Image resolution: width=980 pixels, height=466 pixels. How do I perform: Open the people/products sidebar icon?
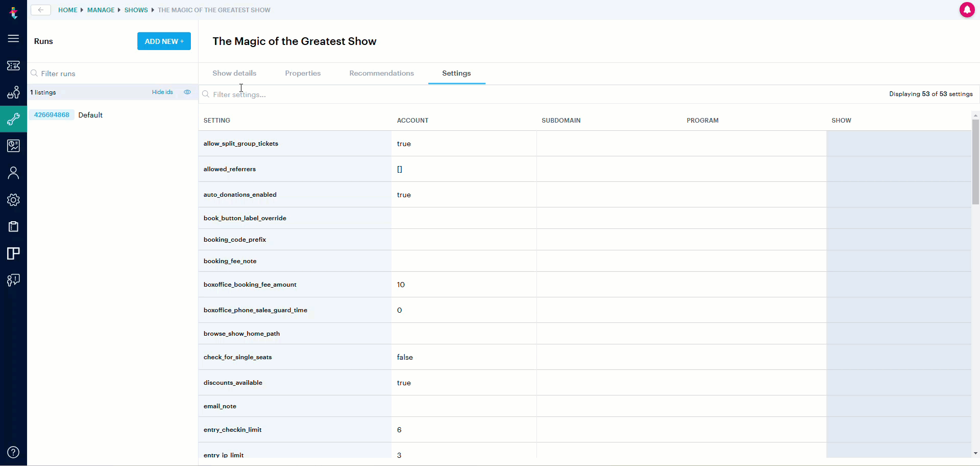click(13, 92)
